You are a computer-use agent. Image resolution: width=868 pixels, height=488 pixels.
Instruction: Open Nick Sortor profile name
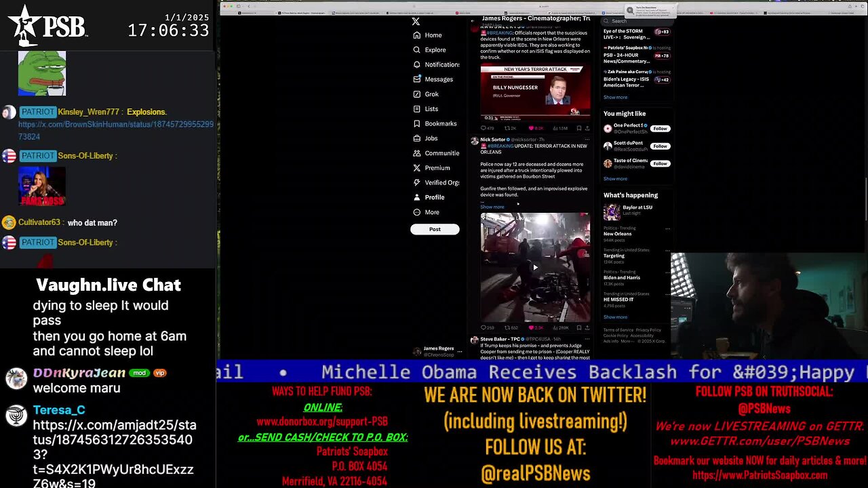coord(493,140)
